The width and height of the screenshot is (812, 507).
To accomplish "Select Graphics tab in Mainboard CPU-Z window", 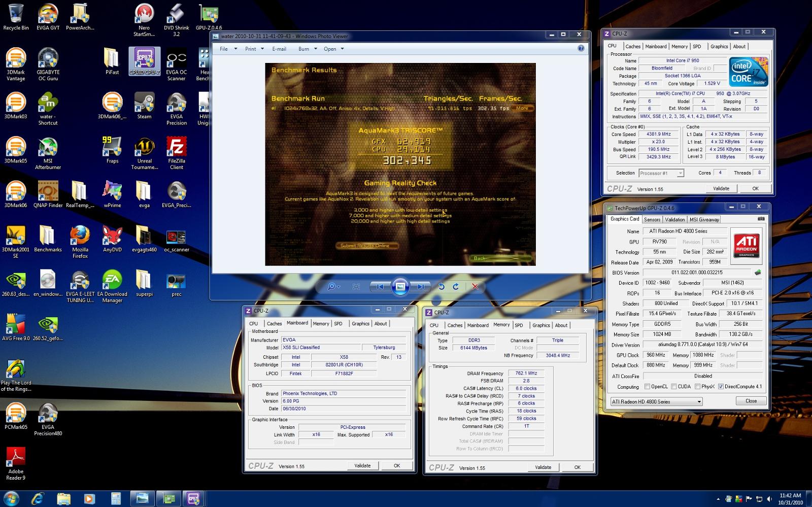I will pyautogui.click(x=360, y=324).
